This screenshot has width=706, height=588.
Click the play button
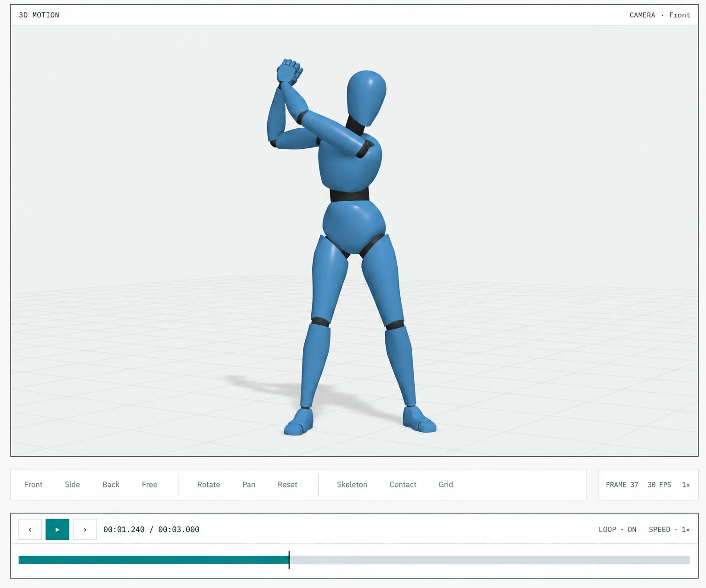point(57,529)
